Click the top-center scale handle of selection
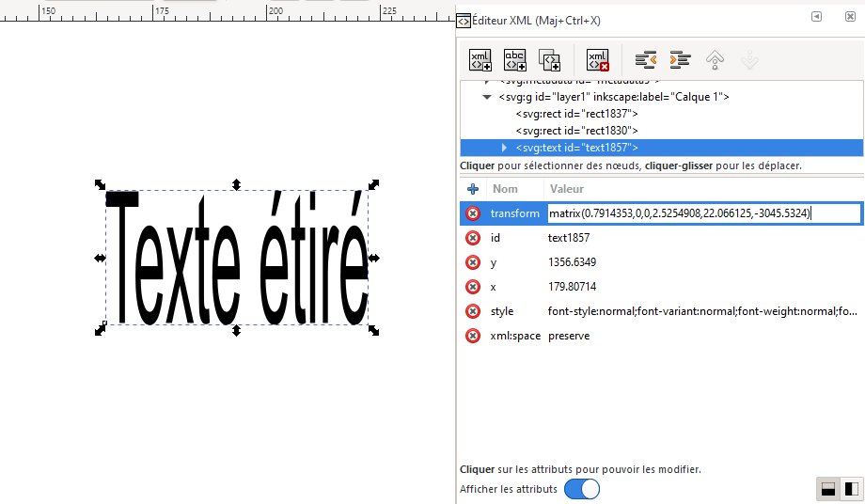 click(236, 184)
